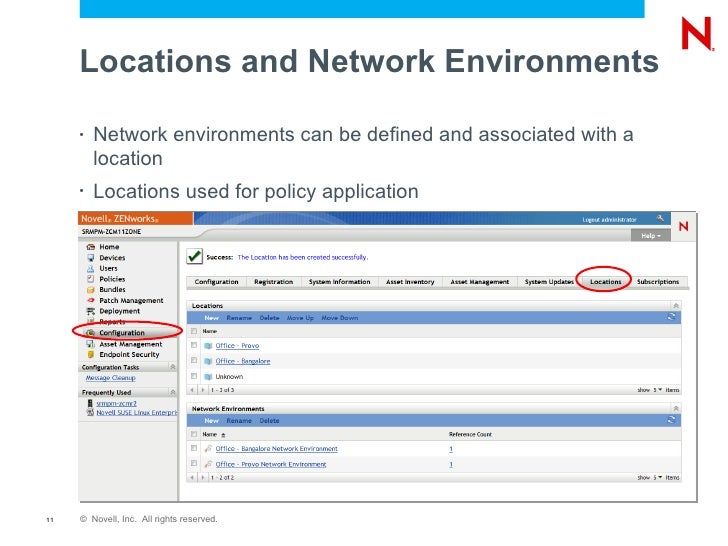Collapse the Frequently Used section
This screenshot has height=546, width=728.
173,392
